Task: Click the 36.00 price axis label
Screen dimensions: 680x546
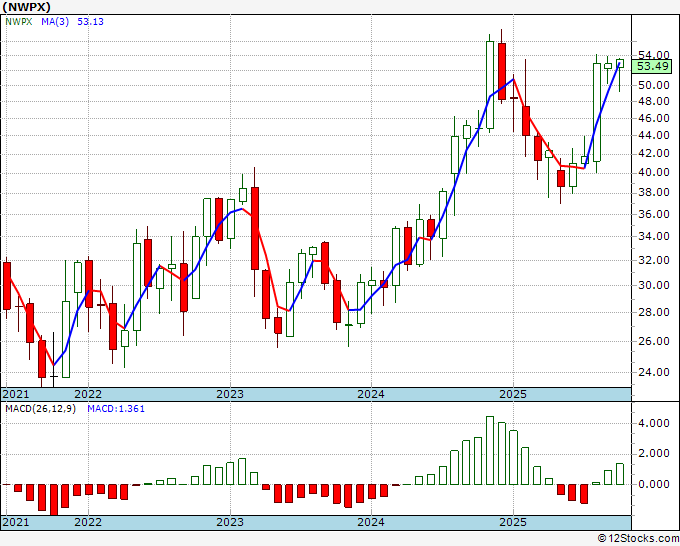Action: click(654, 214)
